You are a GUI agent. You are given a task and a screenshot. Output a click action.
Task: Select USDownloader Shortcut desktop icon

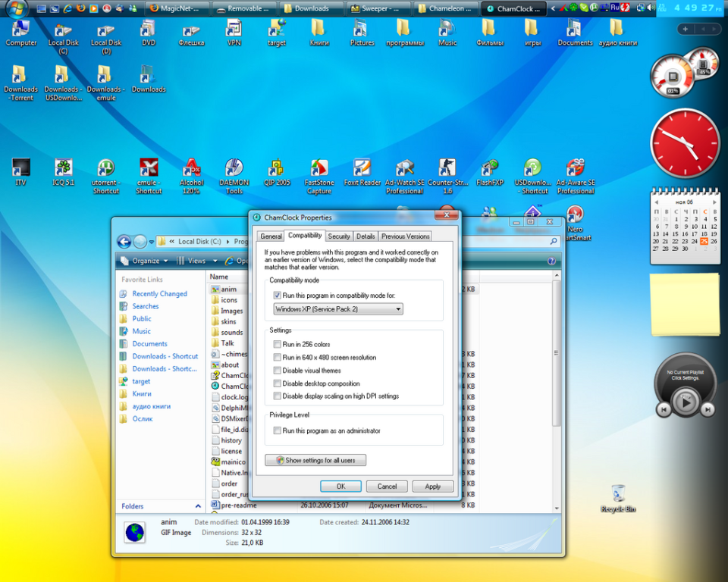pos(532,176)
